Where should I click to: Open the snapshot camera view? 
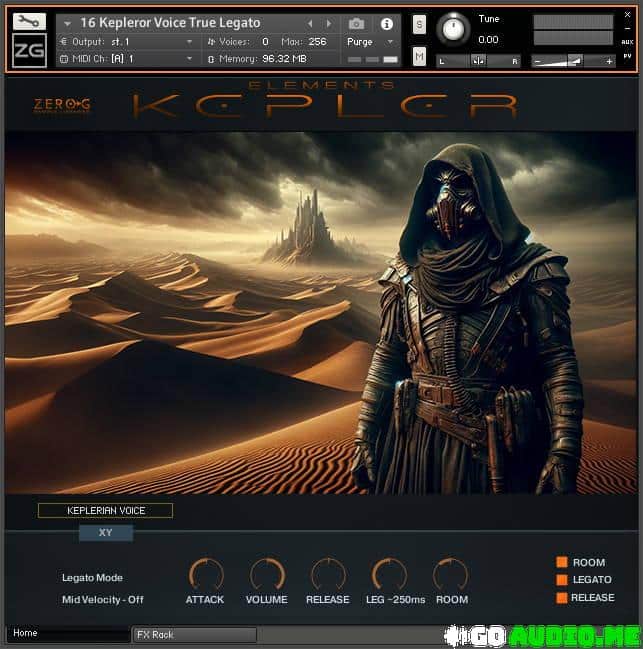(356, 24)
